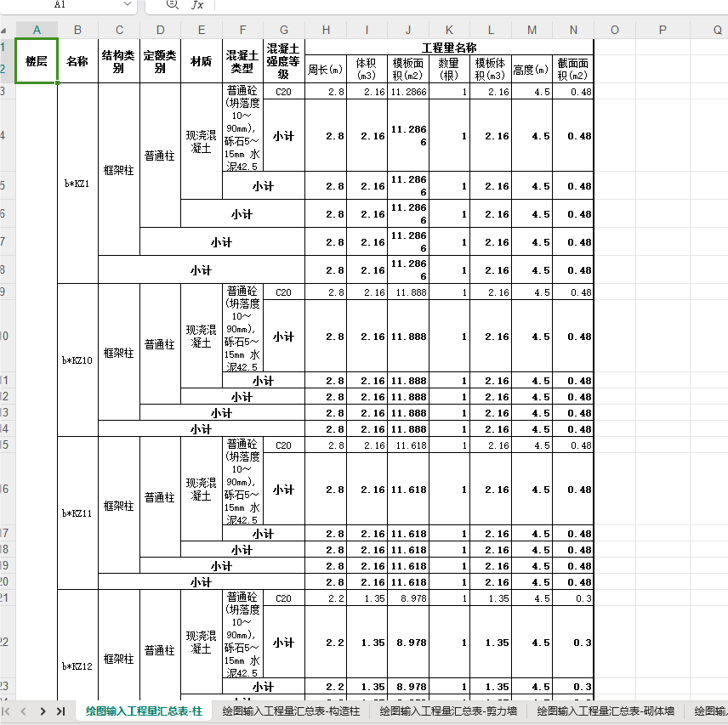Click the magnifier zoom icon beside formula bar
This screenshot has height=725, width=728.
173,4
